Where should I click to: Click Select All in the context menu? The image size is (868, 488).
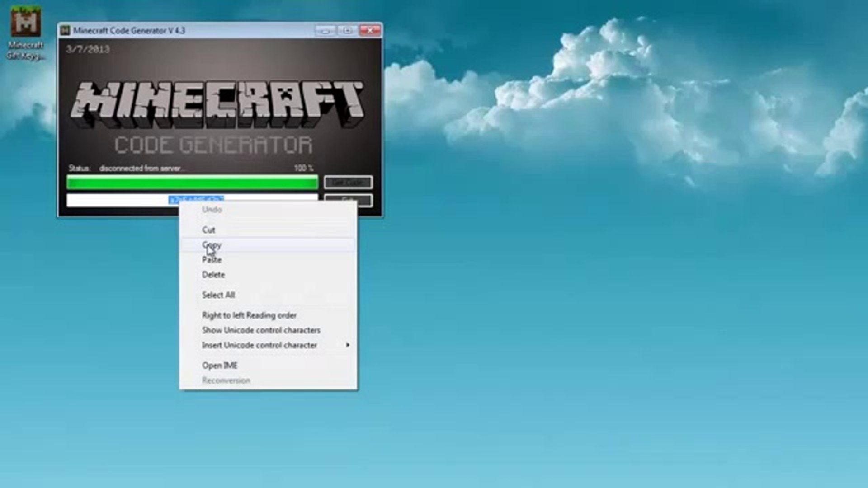pyautogui.click(x=218, y=295)
